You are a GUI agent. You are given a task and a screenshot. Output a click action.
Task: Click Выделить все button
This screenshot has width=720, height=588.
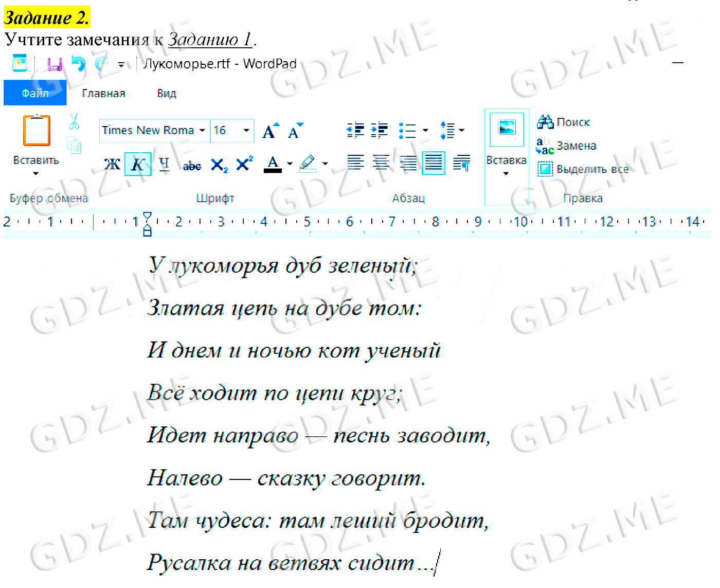click(x=583, y=169)
